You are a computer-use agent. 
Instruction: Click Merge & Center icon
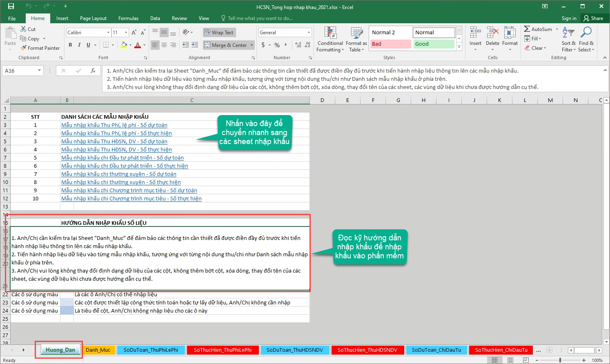click(x=207, y=45)
